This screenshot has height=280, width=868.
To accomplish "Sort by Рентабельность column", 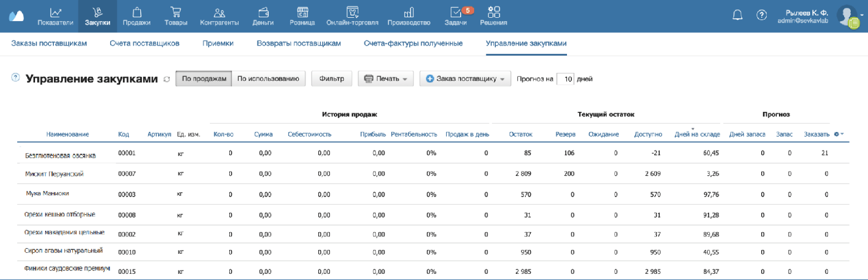I will pyautogui.click(x=414, y=135).
